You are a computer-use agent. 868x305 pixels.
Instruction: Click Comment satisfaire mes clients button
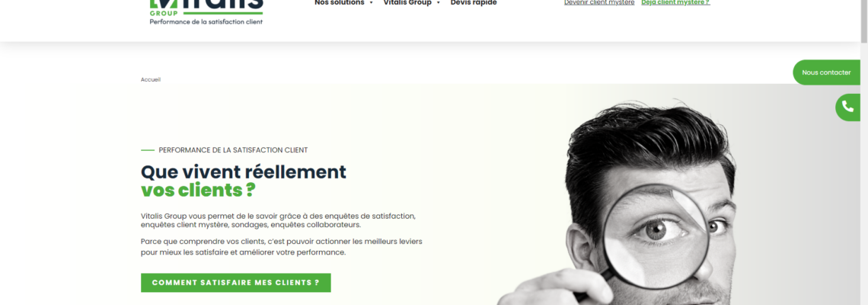point(236,282)
